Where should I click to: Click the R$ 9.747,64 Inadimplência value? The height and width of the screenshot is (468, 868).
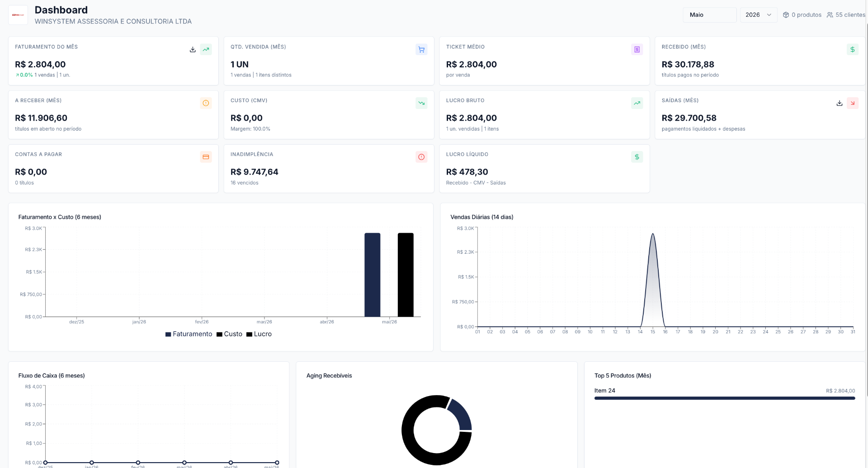point(255,172)
